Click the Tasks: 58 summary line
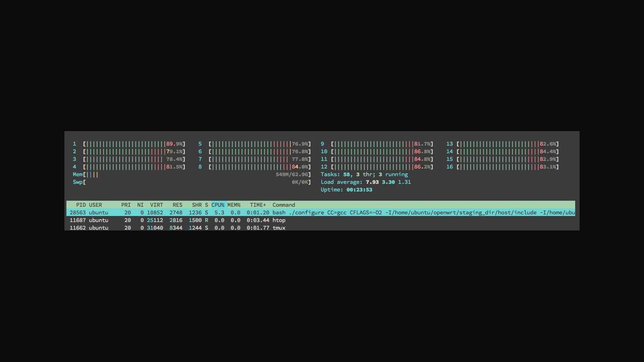The width and height of the screenshot is (644, 362). (x=364, y=174)
